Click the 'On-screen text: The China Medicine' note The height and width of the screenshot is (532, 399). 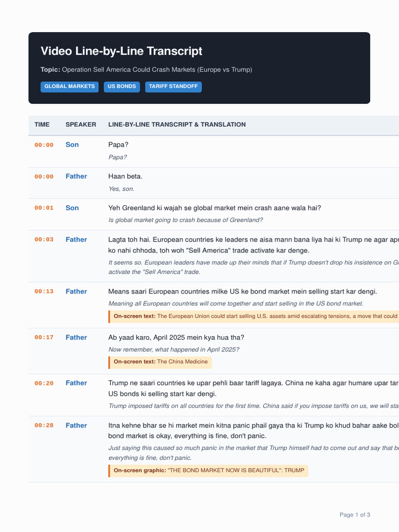tap(160, 362)
